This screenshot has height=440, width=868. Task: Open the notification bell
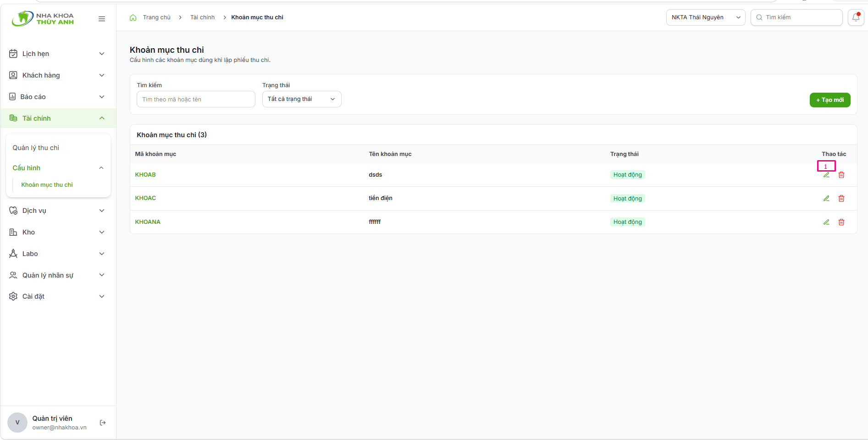click(856, 17)
